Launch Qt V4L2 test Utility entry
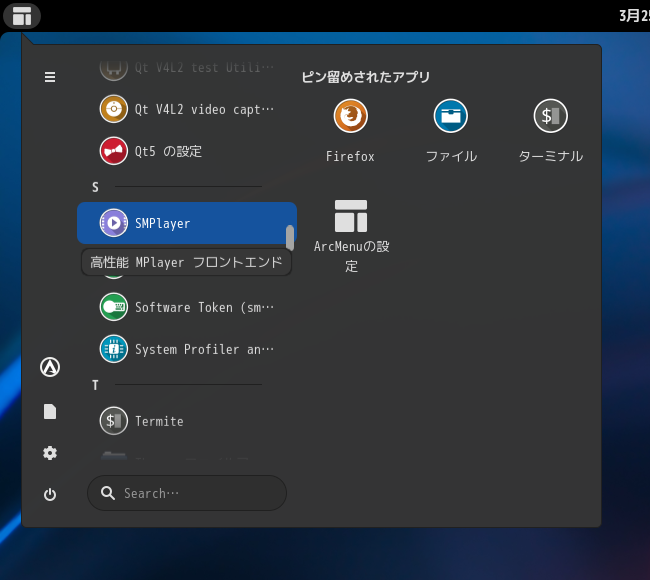 tap(187, 68)
